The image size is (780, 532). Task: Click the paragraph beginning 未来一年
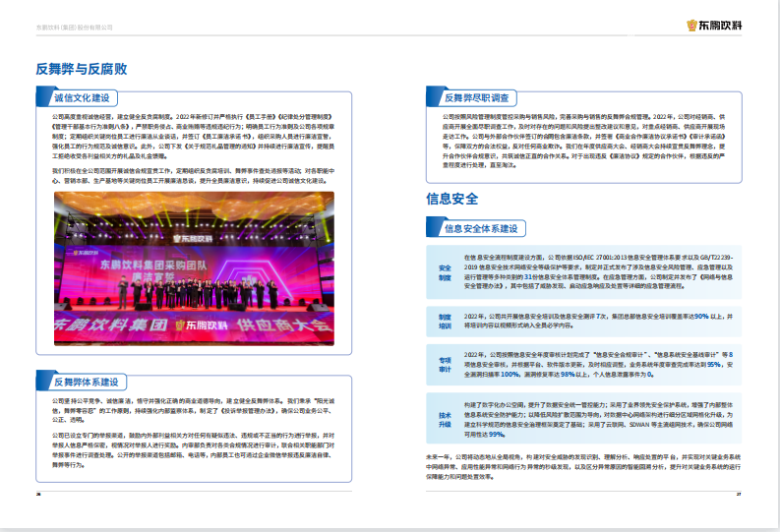583,467
